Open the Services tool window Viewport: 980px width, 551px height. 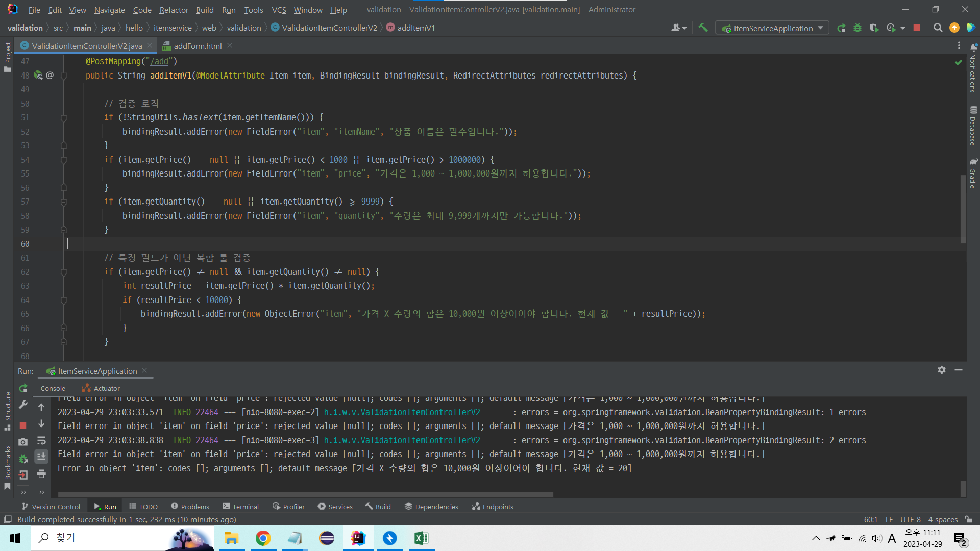(335, 507)
